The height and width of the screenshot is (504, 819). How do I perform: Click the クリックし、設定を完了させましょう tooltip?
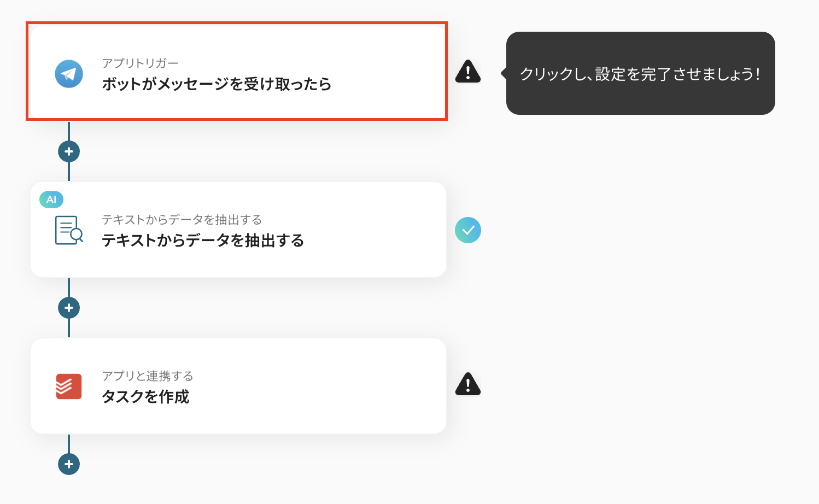[x=641, y=74]
